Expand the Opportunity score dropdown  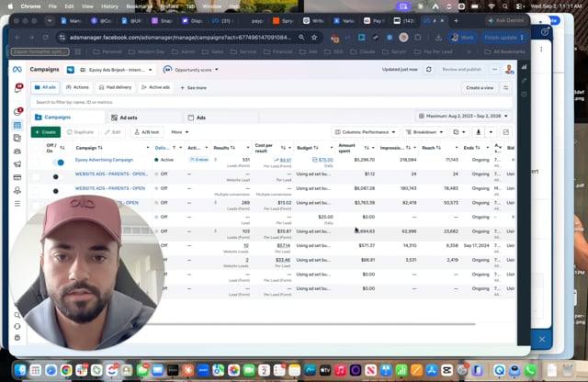click(191, 70)
